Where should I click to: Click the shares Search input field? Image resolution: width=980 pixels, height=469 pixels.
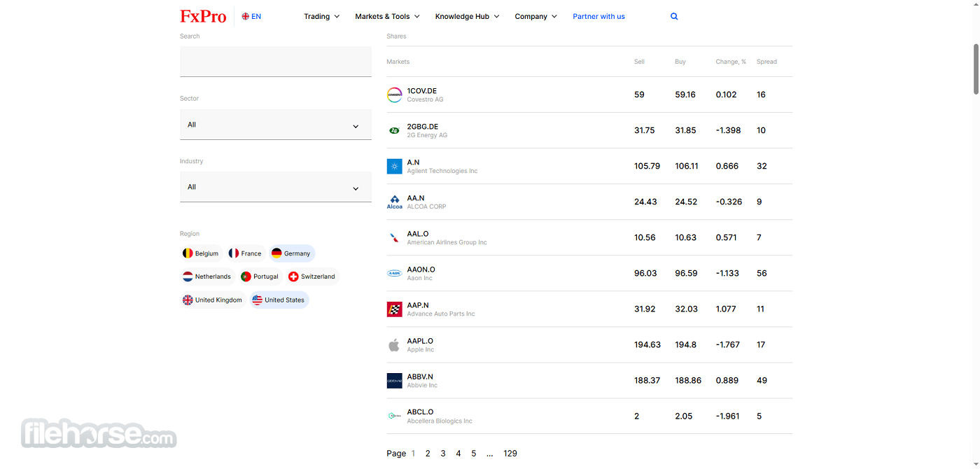point(276,62)
